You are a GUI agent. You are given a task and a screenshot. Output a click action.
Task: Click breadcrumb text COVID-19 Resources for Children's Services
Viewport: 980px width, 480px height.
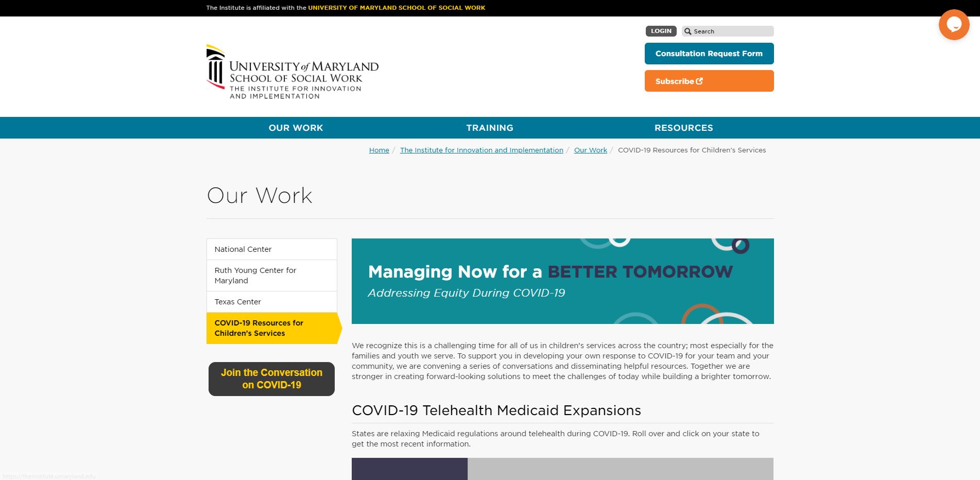(x=692, y=150)
